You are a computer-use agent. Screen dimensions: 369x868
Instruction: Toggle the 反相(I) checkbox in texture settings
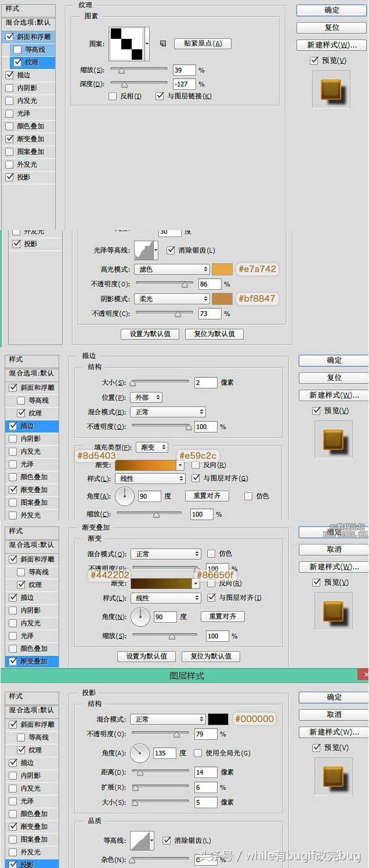[113, 96]
